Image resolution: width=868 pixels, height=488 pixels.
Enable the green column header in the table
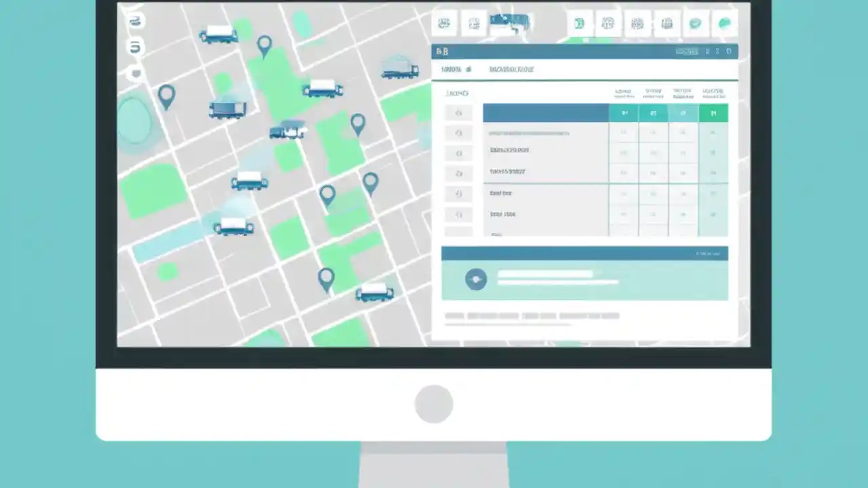713,113
